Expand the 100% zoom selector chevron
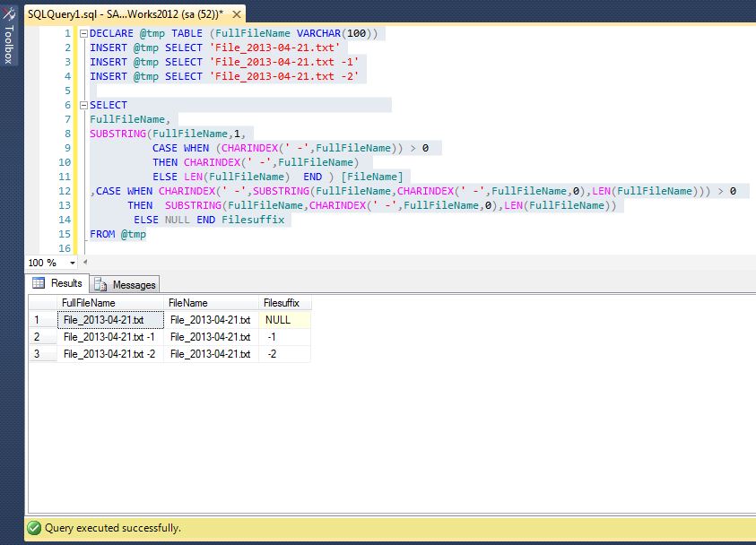Screen dimensions: 756x545 click(x=72, y=262)
